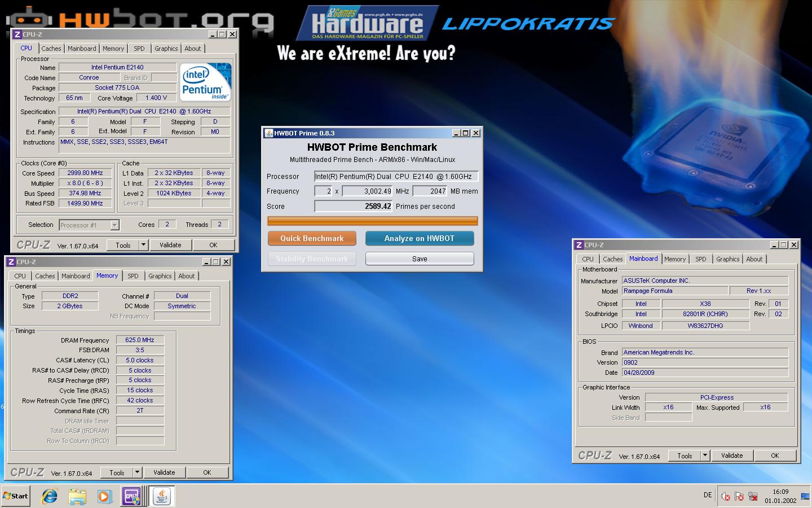Viewport: 812px width, 508px height.
Task: Click the orange HWBOT Prime progress bar
Action: 372,221
